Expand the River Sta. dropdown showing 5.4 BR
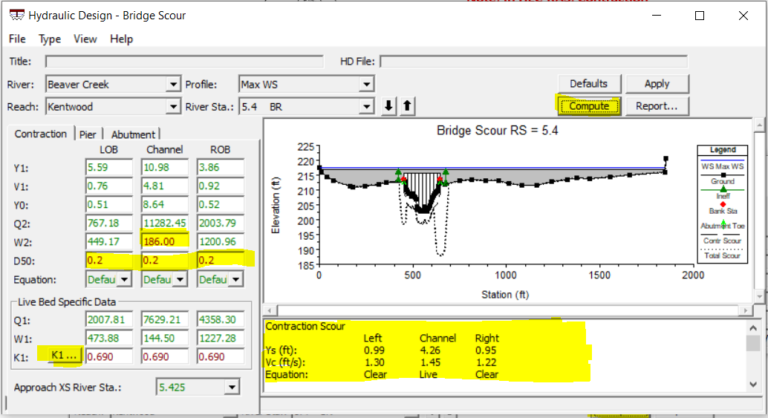 pos(366,106)
